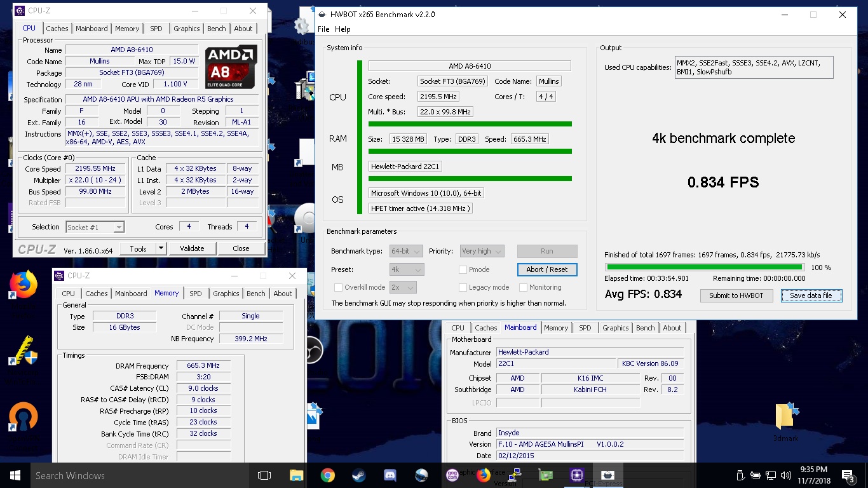Click the HPET timer active field

[x=420, y=208]
